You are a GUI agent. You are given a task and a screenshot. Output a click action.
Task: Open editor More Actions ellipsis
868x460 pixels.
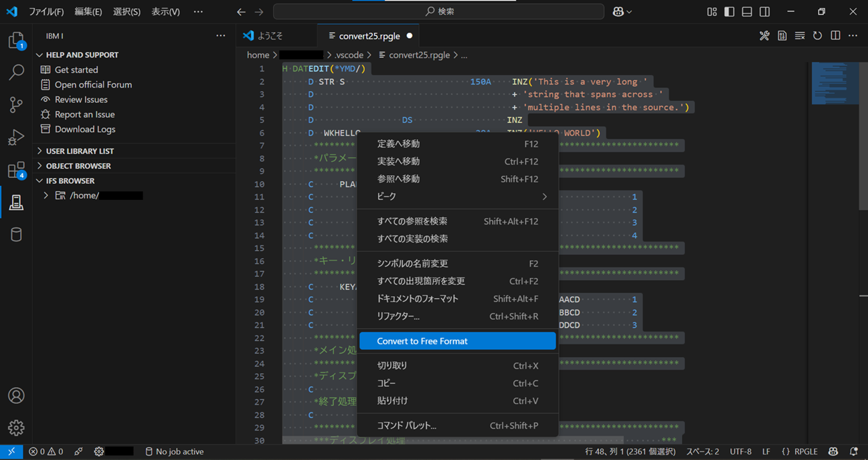coord(853,35)
